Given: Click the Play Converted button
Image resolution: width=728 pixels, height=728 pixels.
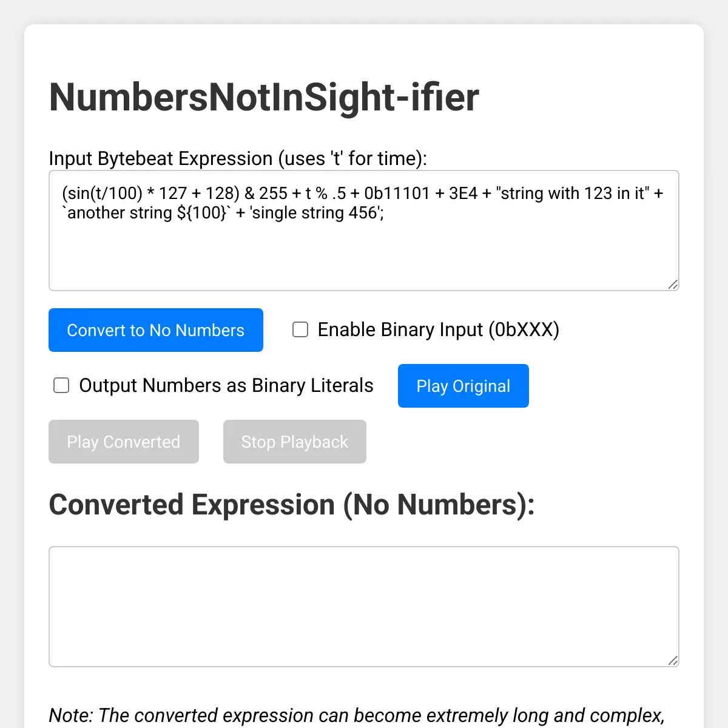Looking at the screenshot, I should (124, 442).
